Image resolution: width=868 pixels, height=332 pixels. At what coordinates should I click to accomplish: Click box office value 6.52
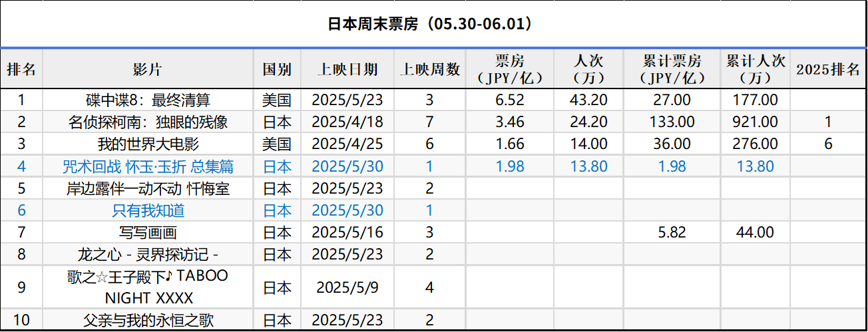coord(511,100)
